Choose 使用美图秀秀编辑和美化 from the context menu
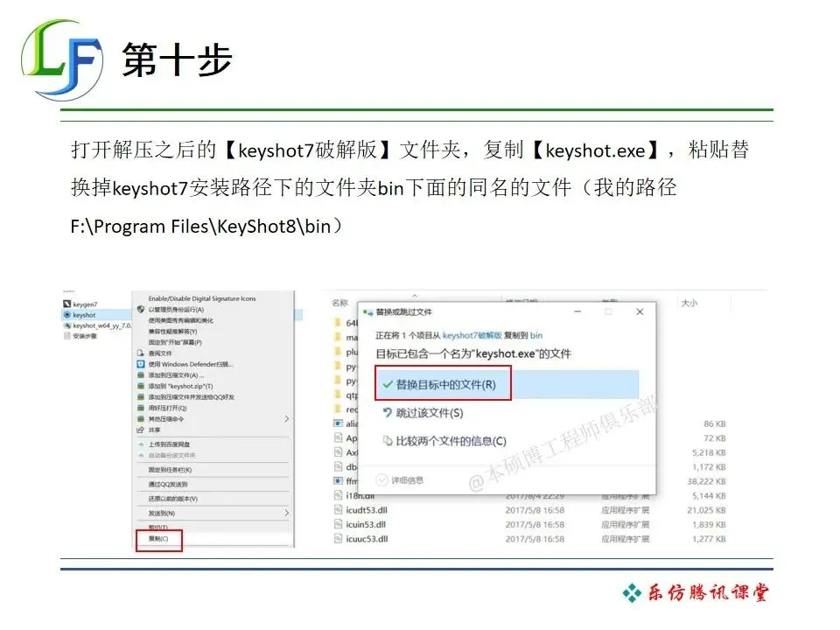840x630 pixels. [x=180, y=320]
